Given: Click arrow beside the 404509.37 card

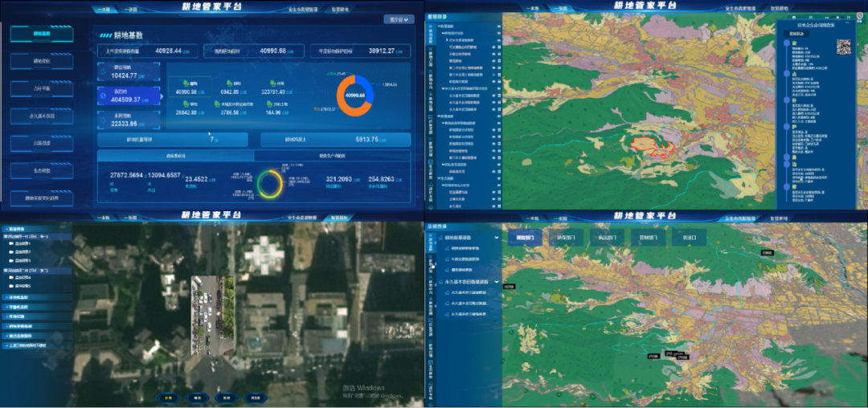Looking at the screenshot, I should [x=162, y=96].
